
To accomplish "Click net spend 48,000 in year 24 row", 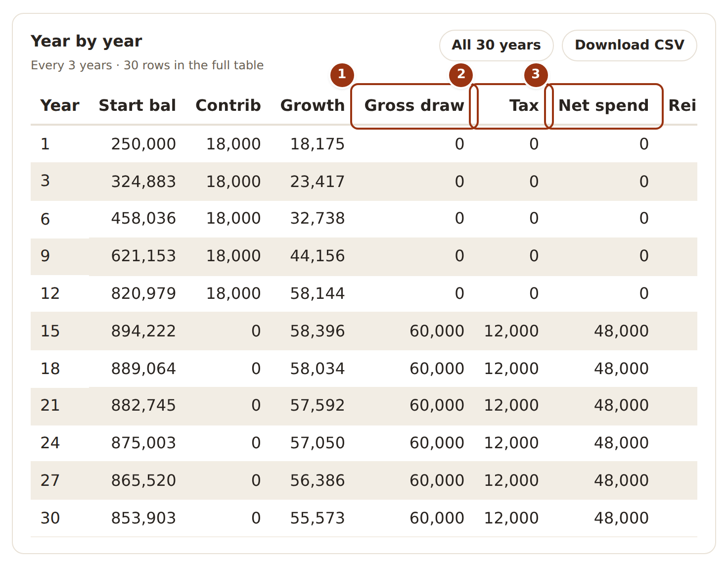I will click(621, 443).
